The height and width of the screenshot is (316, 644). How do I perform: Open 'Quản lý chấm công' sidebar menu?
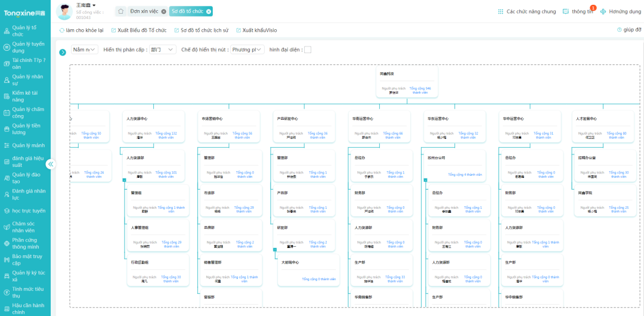tap(28, 112)
